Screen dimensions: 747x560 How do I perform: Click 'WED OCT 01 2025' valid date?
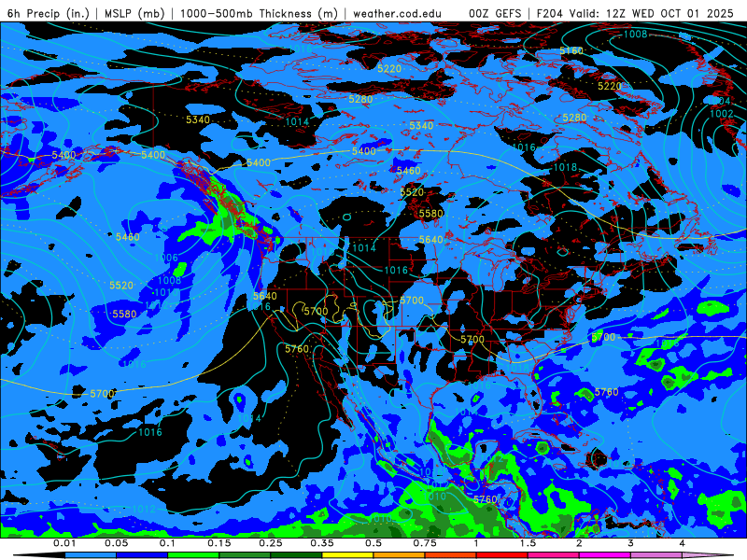click(683, 13)
